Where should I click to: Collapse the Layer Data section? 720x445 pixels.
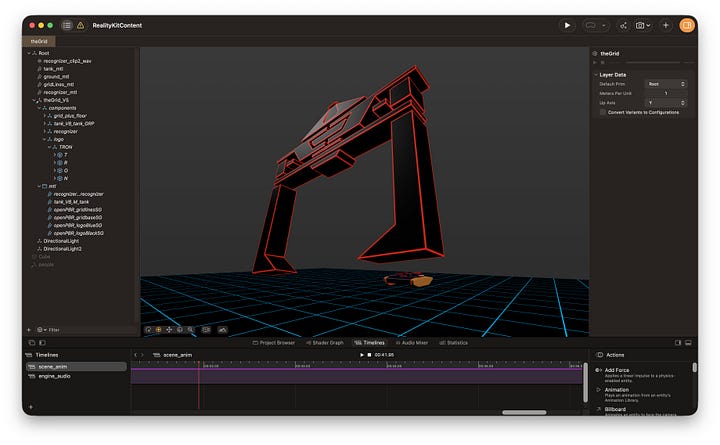[596, 74]
